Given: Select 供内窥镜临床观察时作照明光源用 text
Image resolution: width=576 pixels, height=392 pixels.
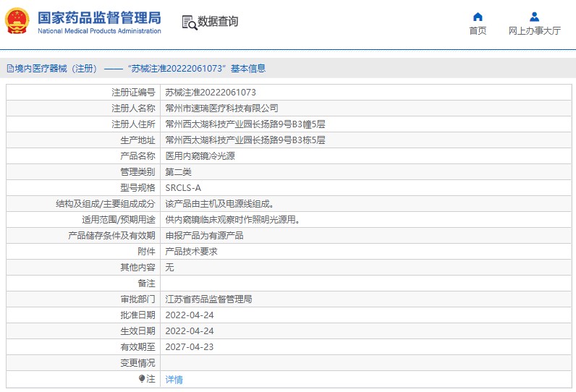Looking at the screenshot, I should (232, 219).
